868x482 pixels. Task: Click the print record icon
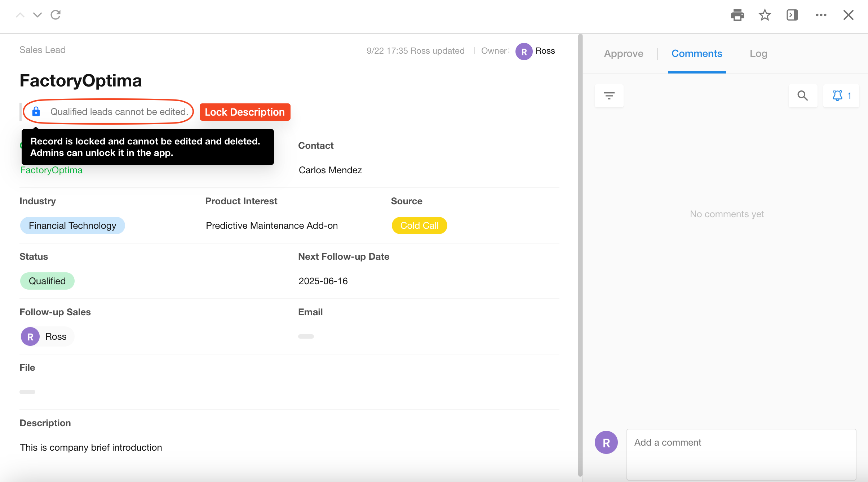tap(737, 15)
